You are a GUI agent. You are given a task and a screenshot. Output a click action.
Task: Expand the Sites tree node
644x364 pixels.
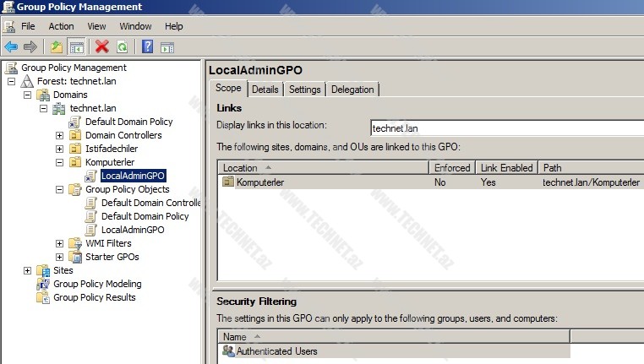point(28,270)
